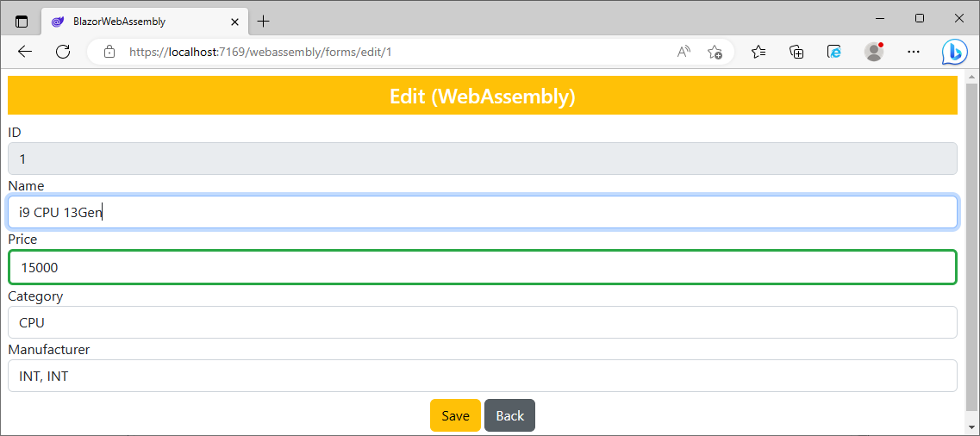Click the disabled ID field
This screenshot has width=980, height=436.
(483, 159)
